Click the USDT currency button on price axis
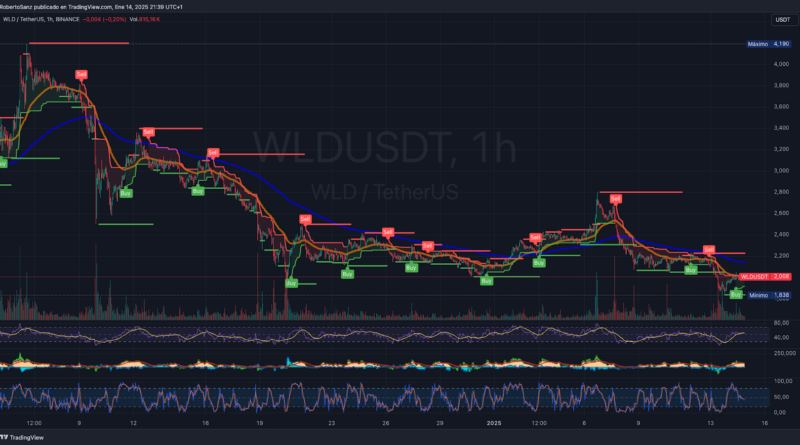The width and height of the screenshot is (800, 445). (x=781, y=20)
